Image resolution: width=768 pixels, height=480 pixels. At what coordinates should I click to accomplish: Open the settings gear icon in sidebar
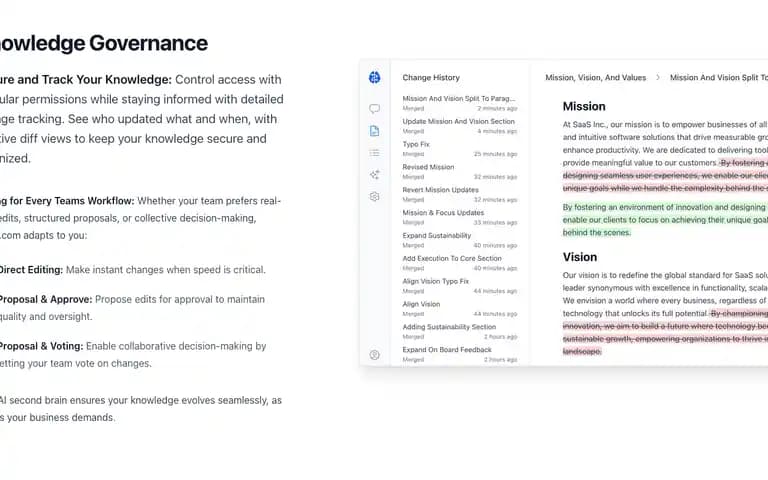point(374,196)
